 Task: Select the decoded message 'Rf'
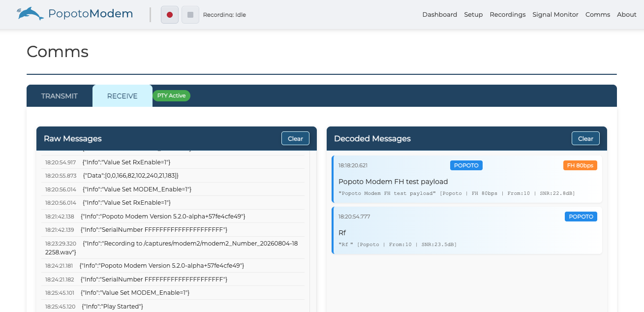[342, 233]
